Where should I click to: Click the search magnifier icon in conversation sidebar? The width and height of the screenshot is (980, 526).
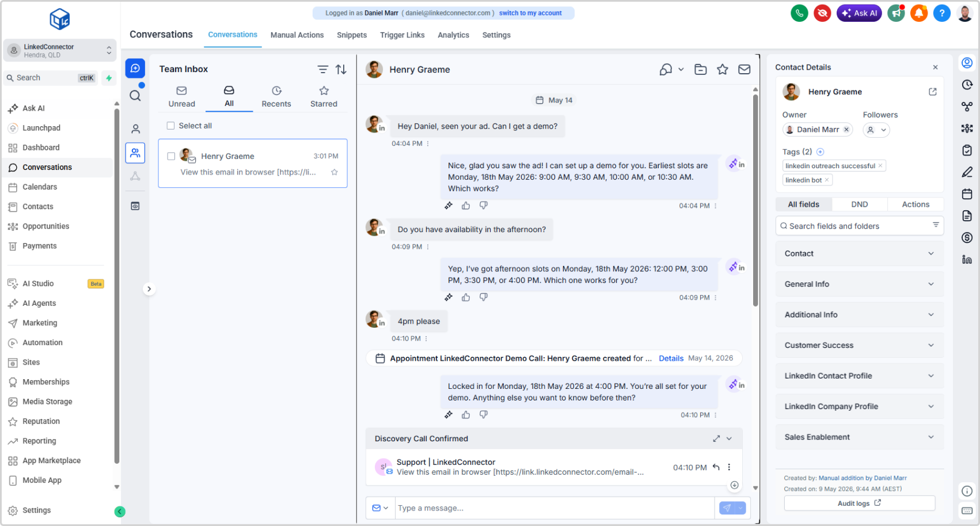tap(135, 96)
